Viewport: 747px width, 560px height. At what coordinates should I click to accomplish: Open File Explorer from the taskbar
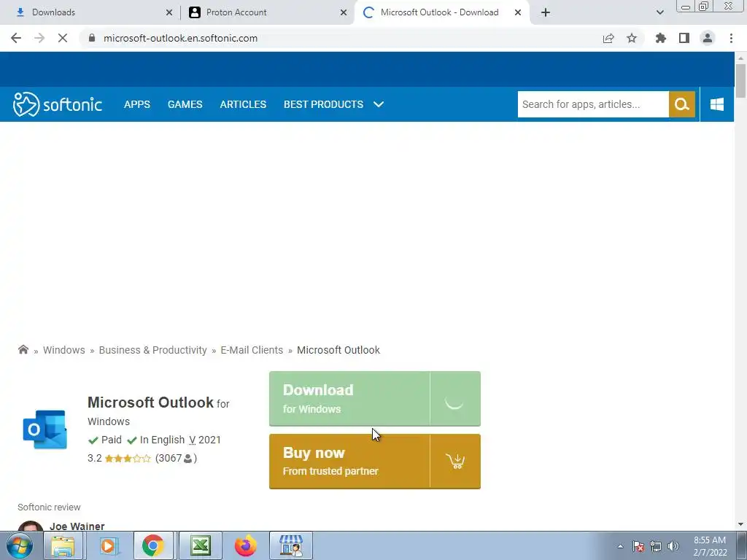pos(63,545)
